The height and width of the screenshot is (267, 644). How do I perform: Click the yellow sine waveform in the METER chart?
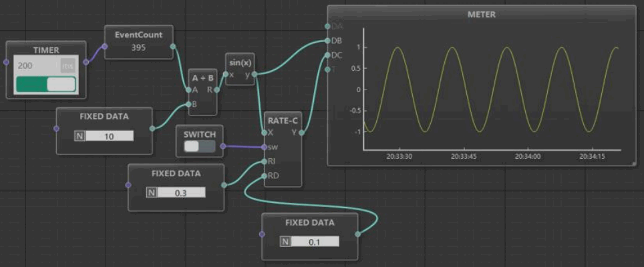(398, 48)
